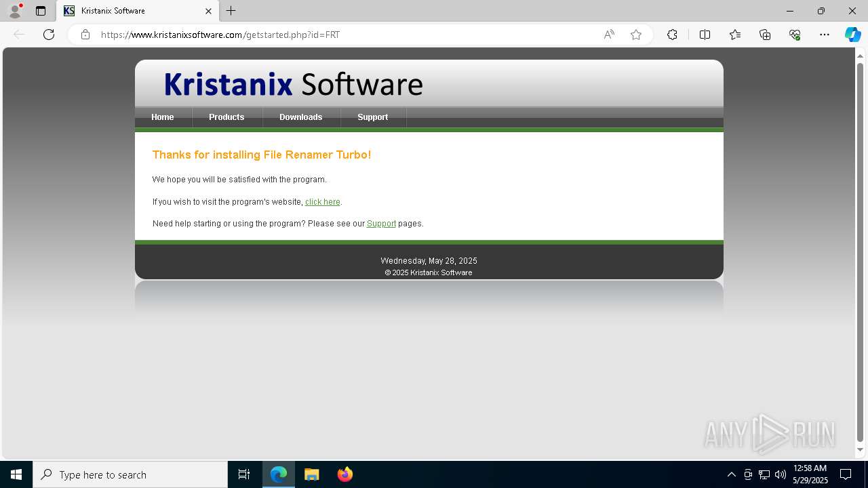Click the vertical scrollbar thumb
This screenshot has width=868, height=488.
pos(861,252)
